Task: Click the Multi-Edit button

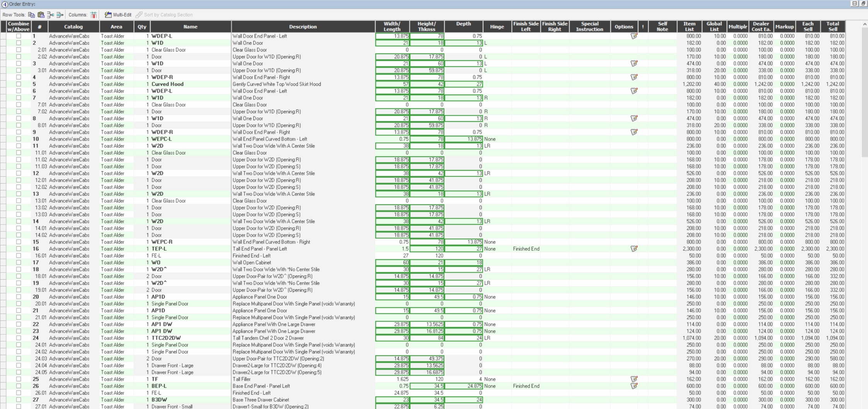Action: (118, 15)
